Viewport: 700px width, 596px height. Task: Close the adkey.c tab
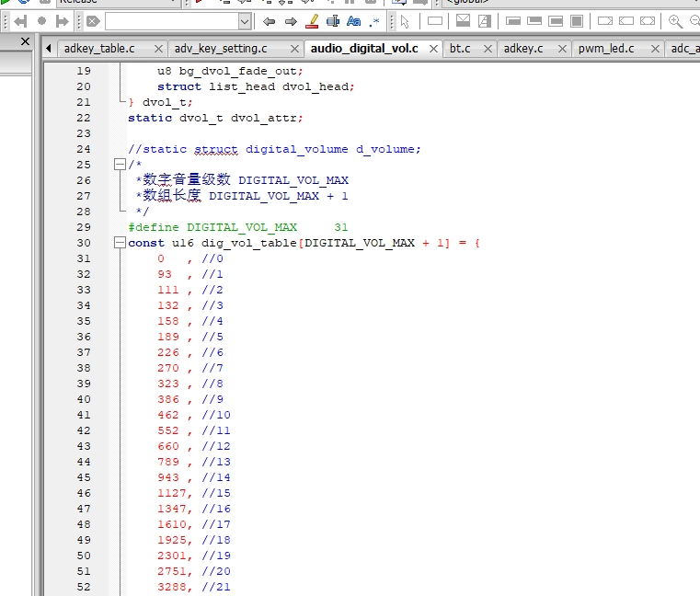(563, 49)
